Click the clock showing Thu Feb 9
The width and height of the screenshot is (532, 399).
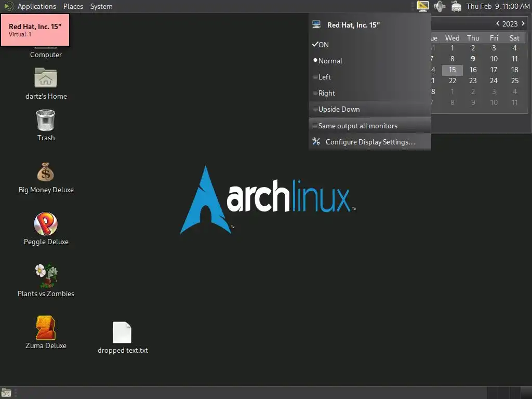498,6
